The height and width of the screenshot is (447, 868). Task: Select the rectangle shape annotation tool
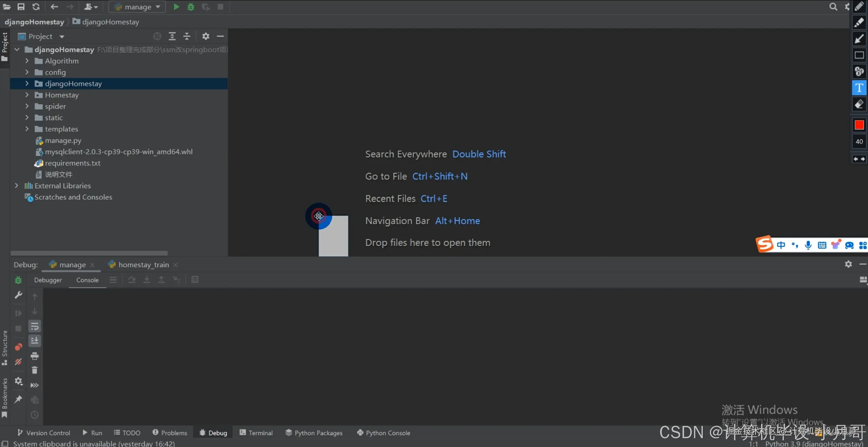[x=859, y=55]
